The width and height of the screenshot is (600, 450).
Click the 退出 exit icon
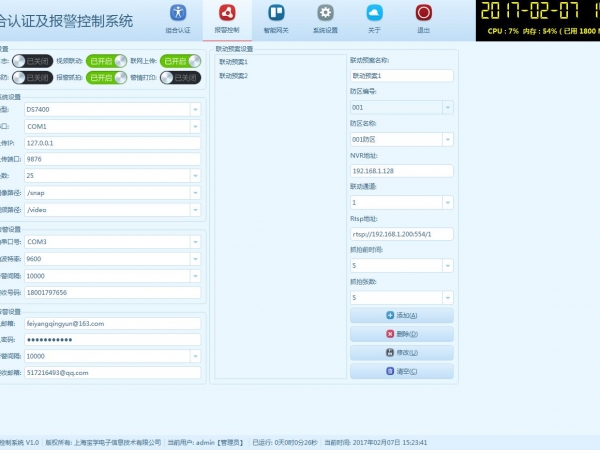(423, 17)
